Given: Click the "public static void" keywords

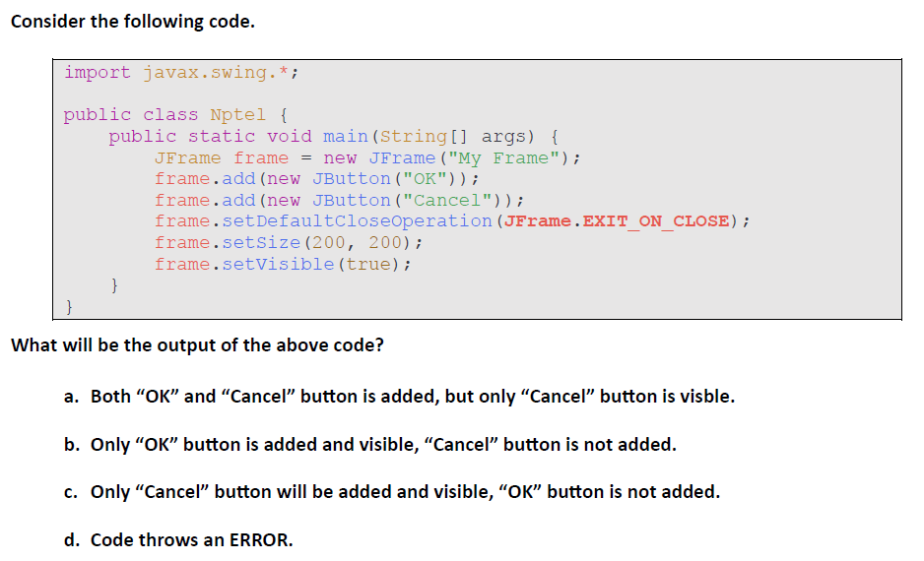Looking at the screenshot, I should point(210,136).
